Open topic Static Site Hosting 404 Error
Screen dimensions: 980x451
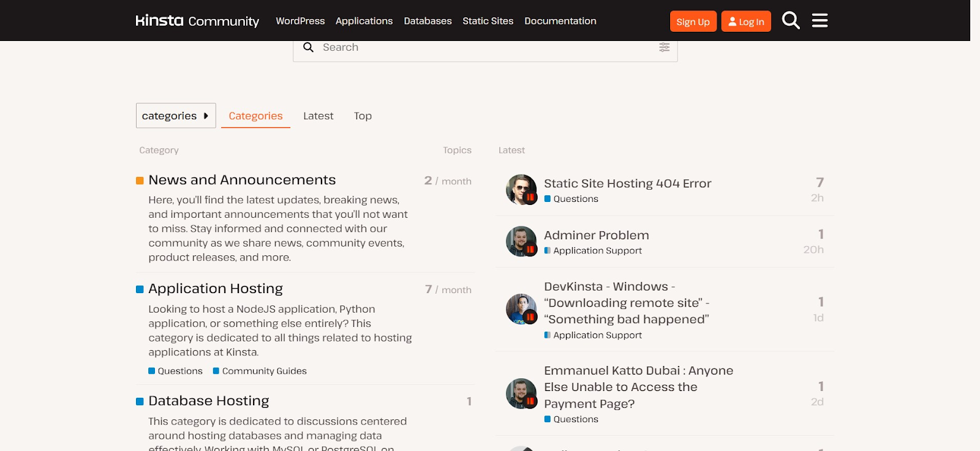tap(628, 184)
